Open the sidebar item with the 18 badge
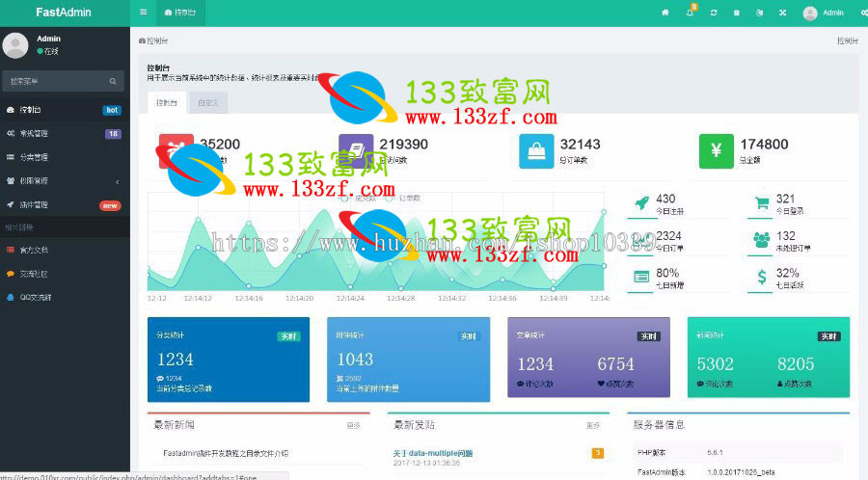Screen dimensions: 868x480 [x=65, y=133]
